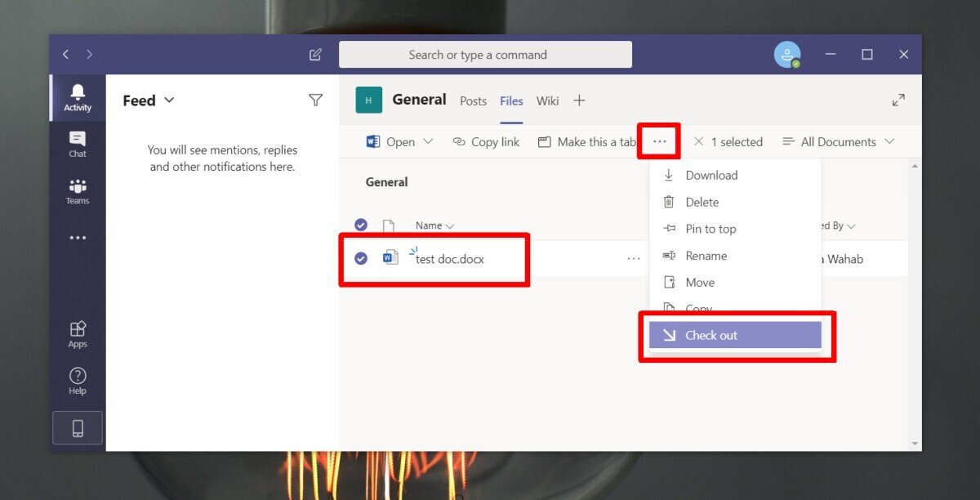The image size is (980, 500).
Task: Click the new chat compose icon
Action: (x=315, y=54)
